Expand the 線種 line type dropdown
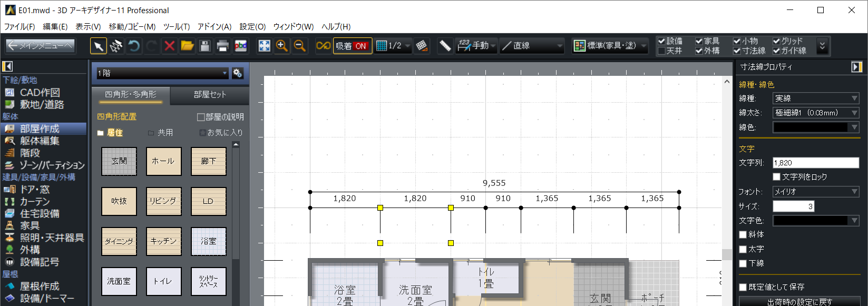868x306 pixels. click(815, 98)
